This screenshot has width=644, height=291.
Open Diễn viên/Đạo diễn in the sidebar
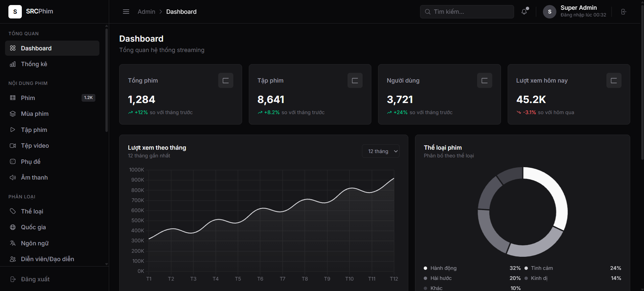[52, 259]
